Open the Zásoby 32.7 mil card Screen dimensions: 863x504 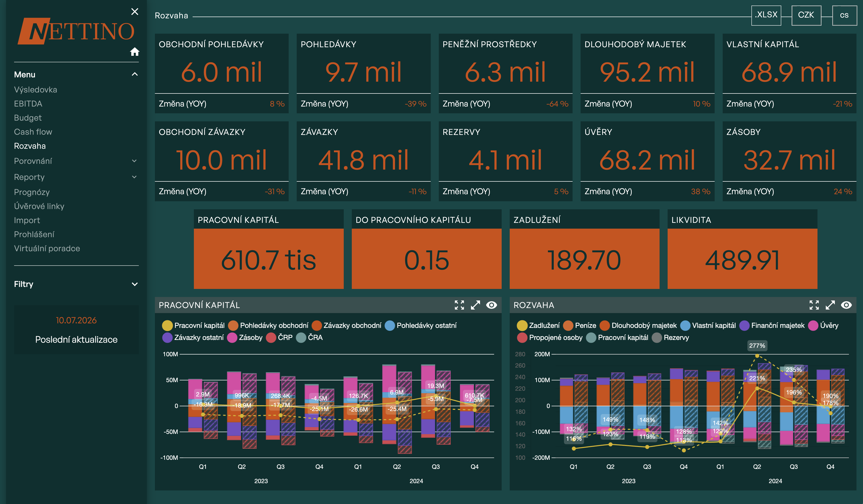point(789,161)
